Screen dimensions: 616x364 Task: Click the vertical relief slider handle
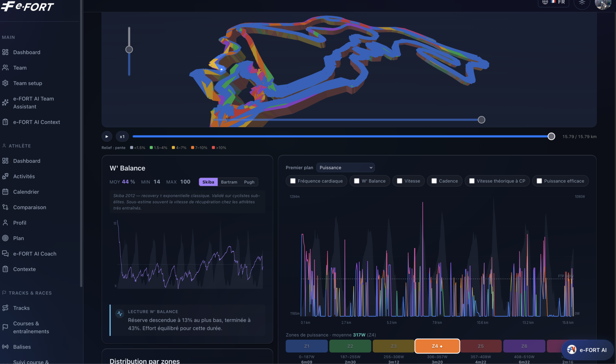(x=129, y=49)
